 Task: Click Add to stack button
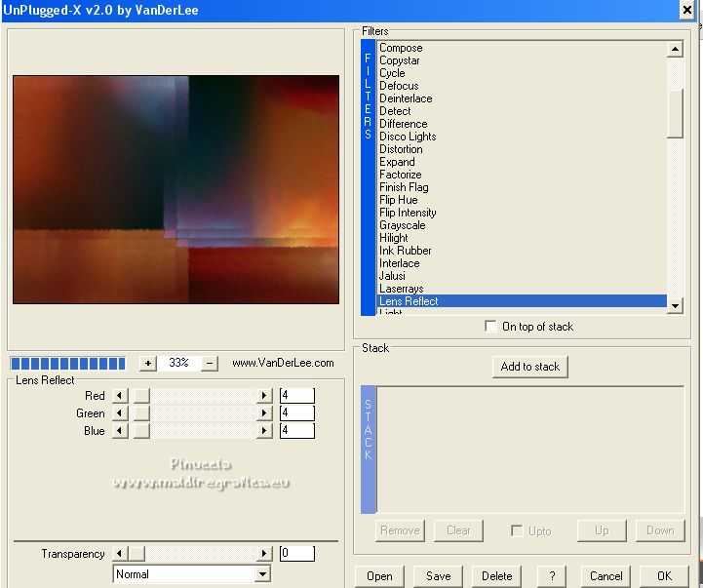click(x=530, y=367)
